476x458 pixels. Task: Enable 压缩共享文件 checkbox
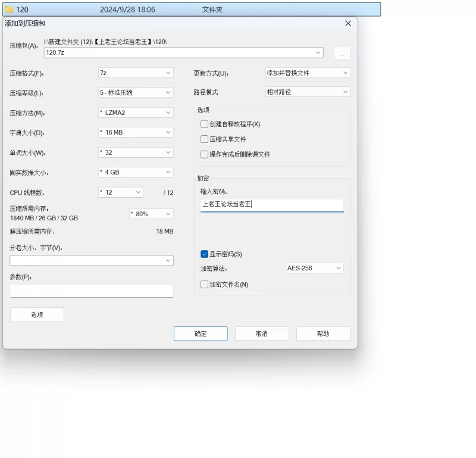click(204, 139)
